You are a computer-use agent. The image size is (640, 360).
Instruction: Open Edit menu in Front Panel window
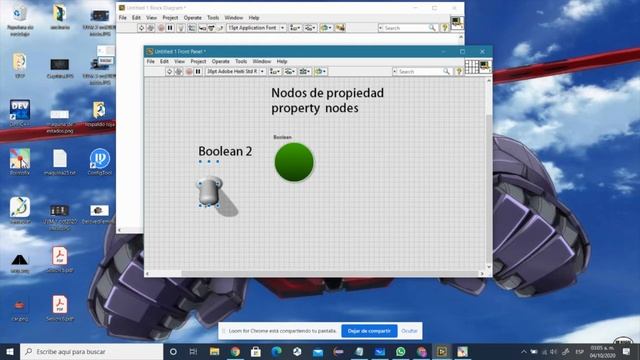[x=164, y=61]
